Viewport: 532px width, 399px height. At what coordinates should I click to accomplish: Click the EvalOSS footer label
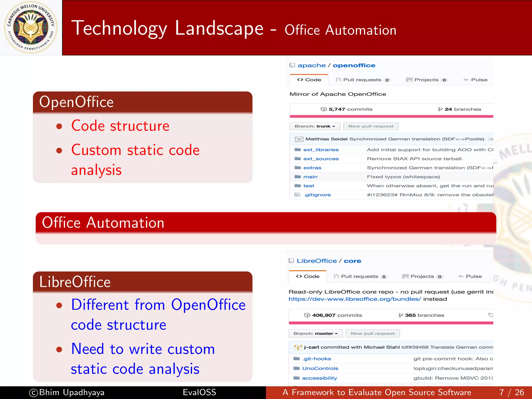point(199,392)
